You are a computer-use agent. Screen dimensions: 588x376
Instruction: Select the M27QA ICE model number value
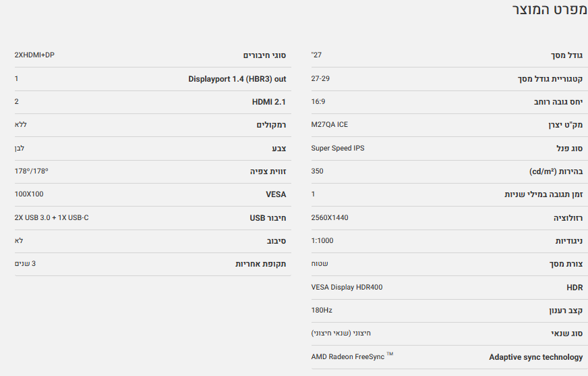(x=329, y=125)
